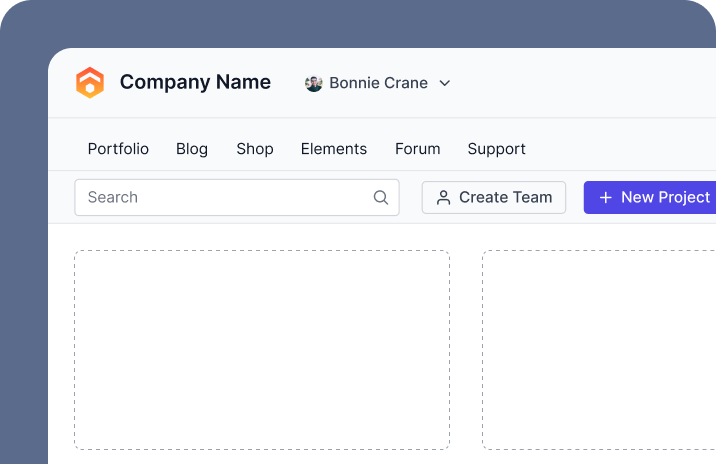
Task: Start a New Project with the blue button
Action: pos(650,197)
